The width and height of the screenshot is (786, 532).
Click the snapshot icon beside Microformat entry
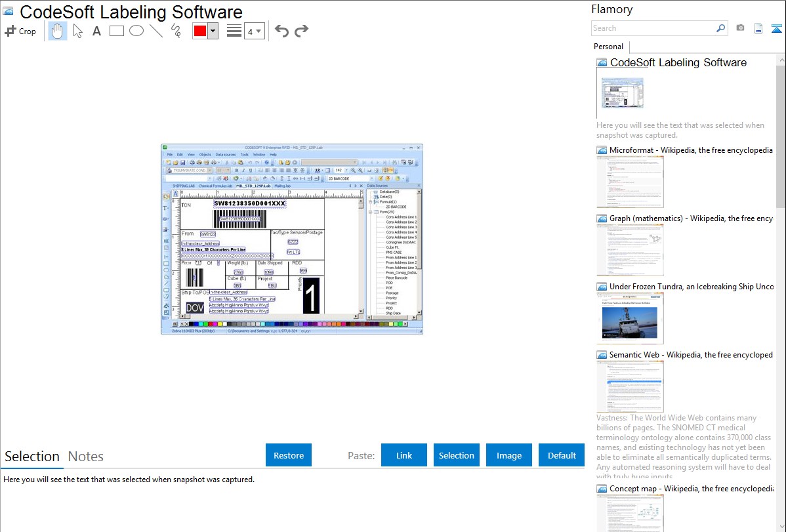[602, 150]
